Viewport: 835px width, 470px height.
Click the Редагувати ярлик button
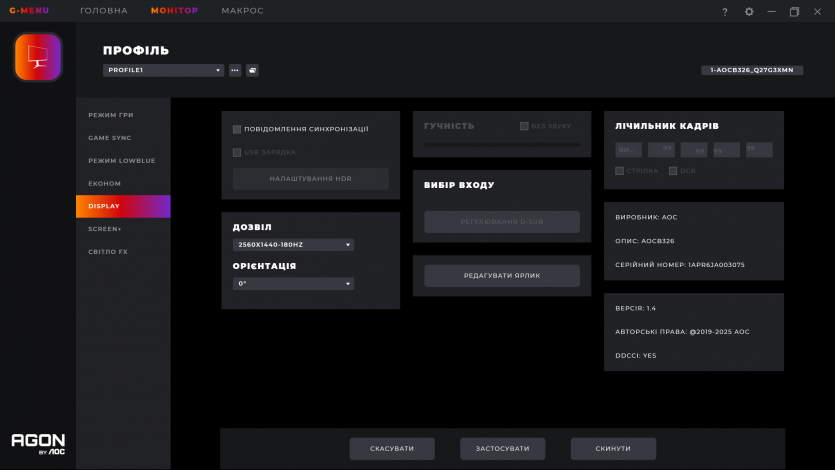[x=501, y=275]
